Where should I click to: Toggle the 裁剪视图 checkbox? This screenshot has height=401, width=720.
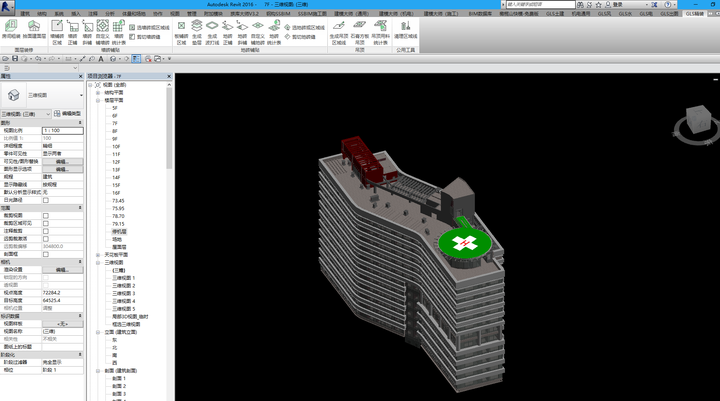click(45, 215)
